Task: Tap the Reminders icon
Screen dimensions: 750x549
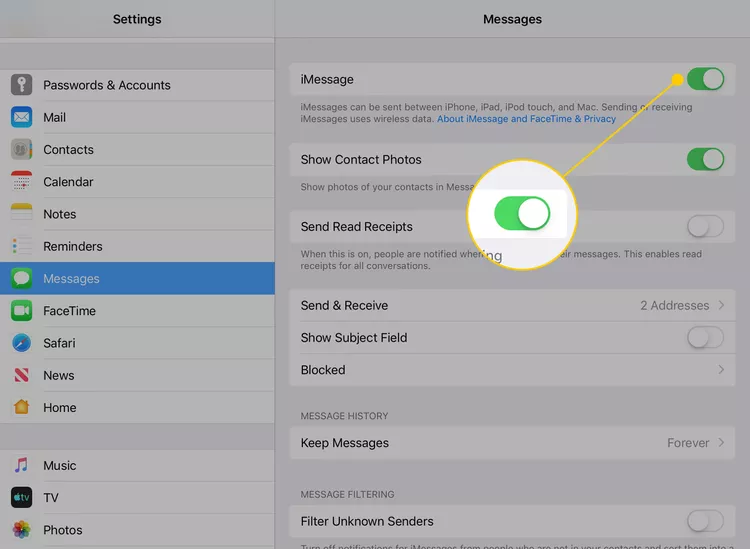Action: [x=22, y=246]
